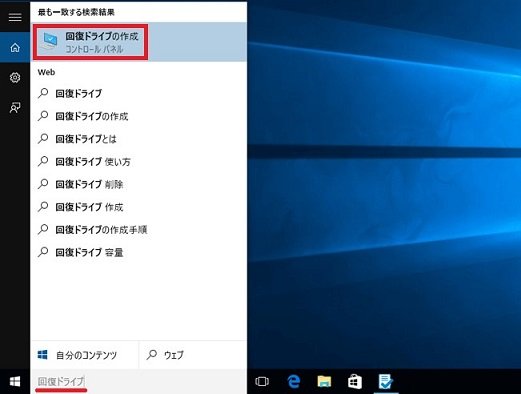Open 回復ドライブの作成 control panel result
521x394 pixels.
pyautogui.click(x=139, y=42)
